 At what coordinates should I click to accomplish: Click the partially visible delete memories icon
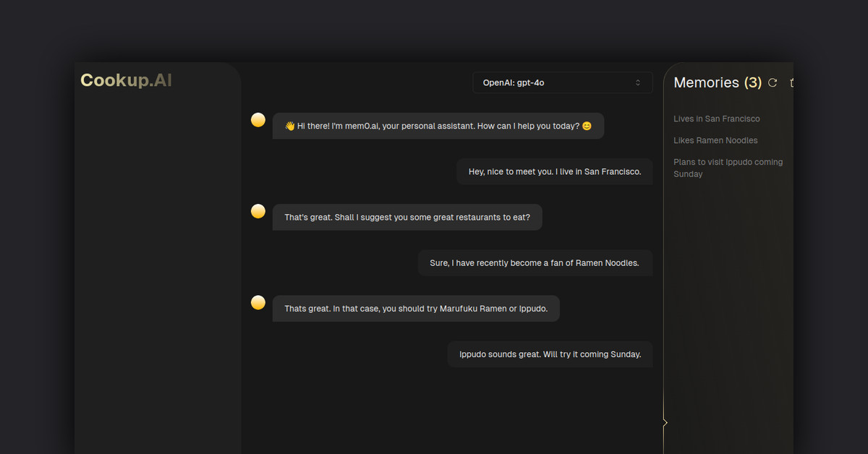(x=791, y=83)
